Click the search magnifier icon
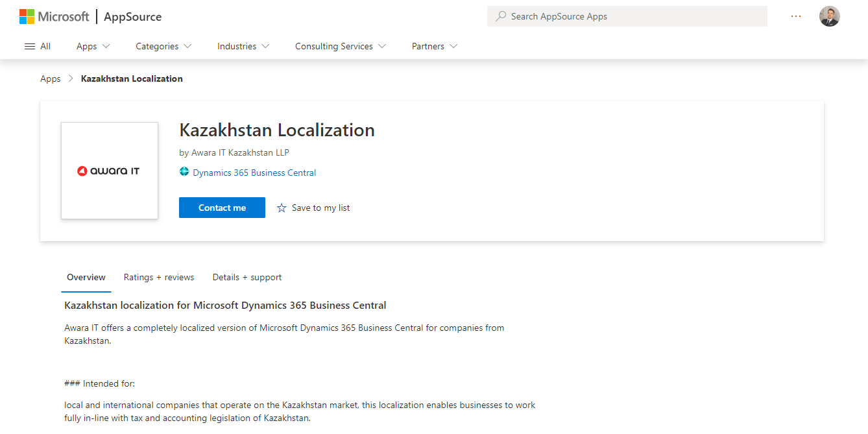The height and width of the screenshot is (434, 868). (500, 16)
